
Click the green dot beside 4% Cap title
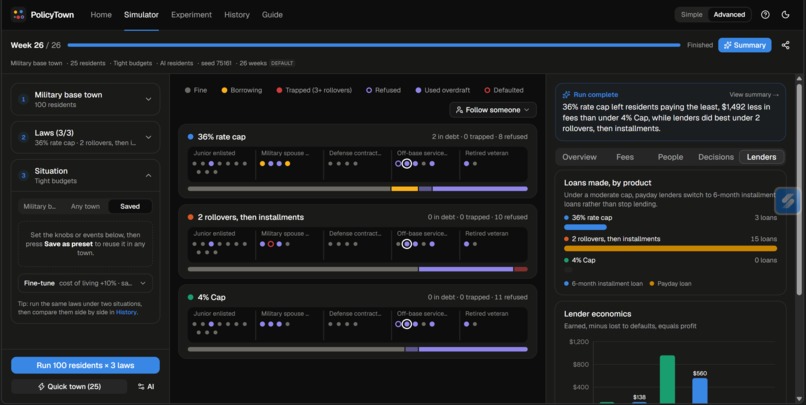[x=190, y=297]
